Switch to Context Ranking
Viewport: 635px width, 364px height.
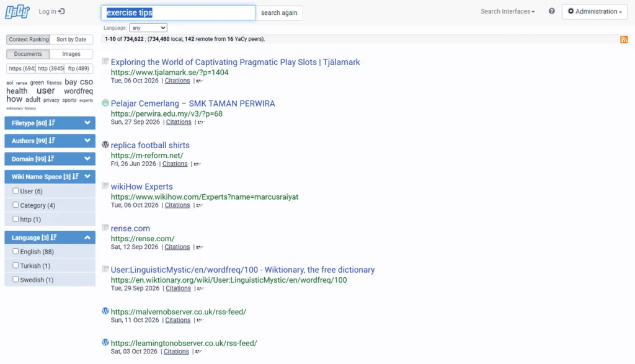tap(29, 39)
